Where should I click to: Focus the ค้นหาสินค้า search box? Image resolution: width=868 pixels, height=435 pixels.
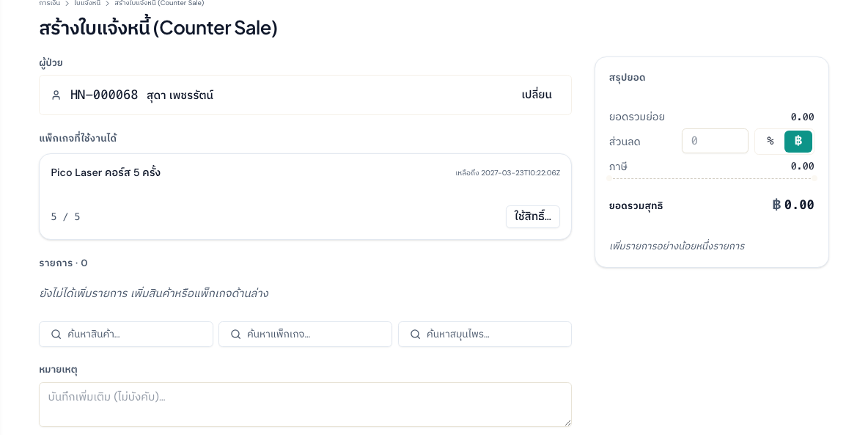[126, 335]
